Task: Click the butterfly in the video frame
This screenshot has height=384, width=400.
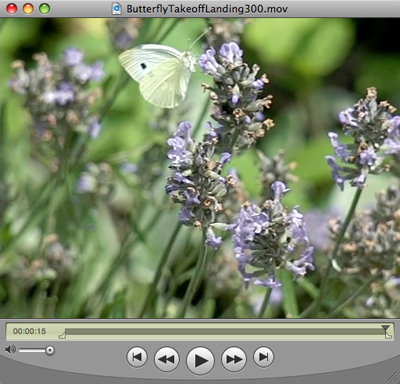Action: 157,75
